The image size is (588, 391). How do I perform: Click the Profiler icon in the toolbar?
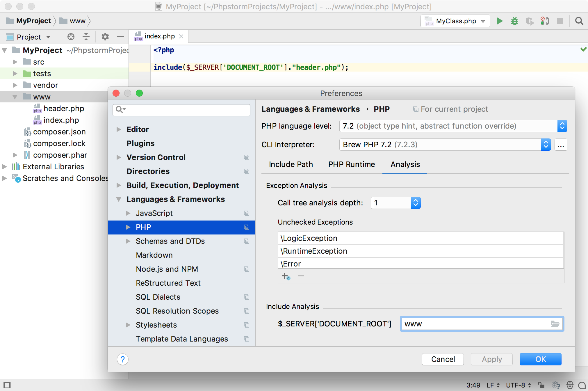point(530,21)
